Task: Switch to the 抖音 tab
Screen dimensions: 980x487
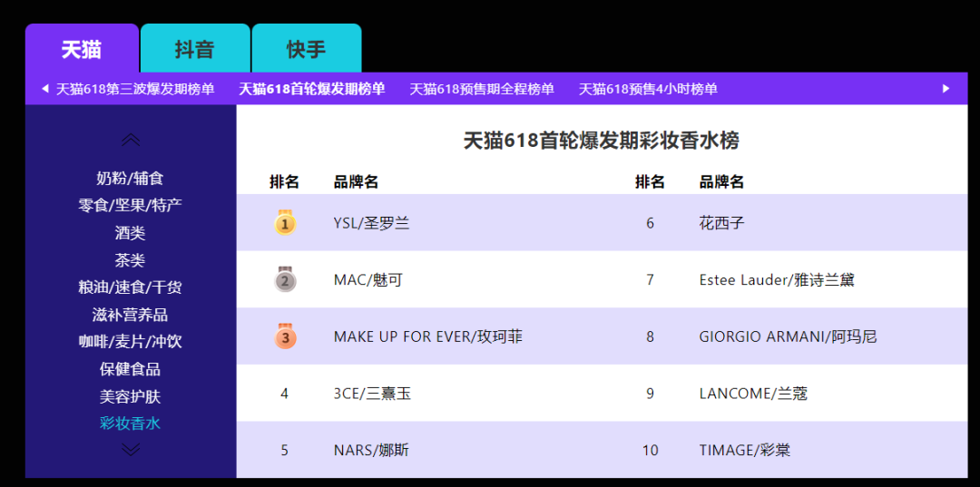Action: [x=195, y=49]
